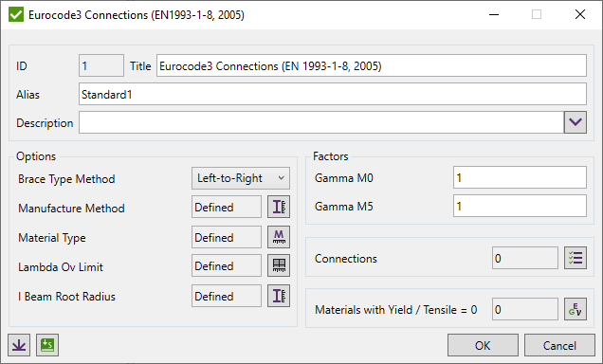Open Connections checklist icon
This screenshot has width=603, height=364.
pos(576,258)
